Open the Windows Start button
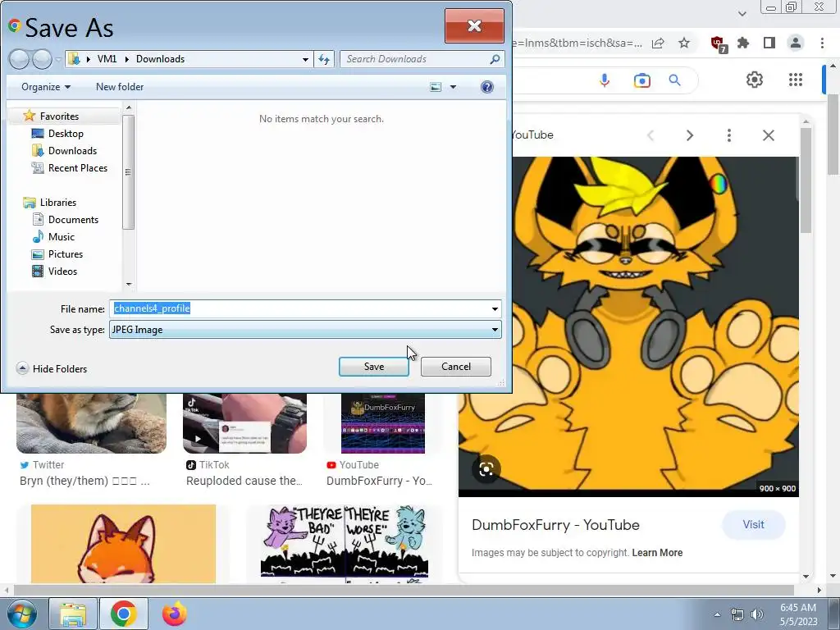This screenshot has height=630, width=840. [21, 614]
